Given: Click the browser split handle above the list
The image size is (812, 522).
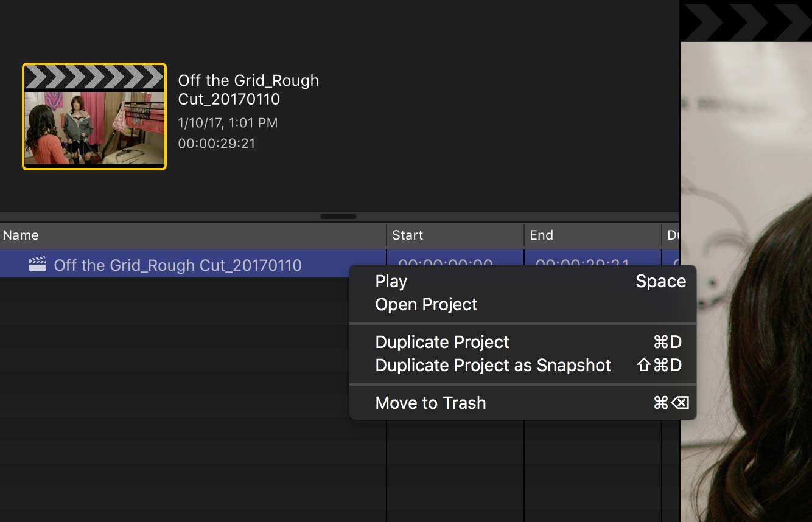Looking at the screenshot, I should coord(338,216).
